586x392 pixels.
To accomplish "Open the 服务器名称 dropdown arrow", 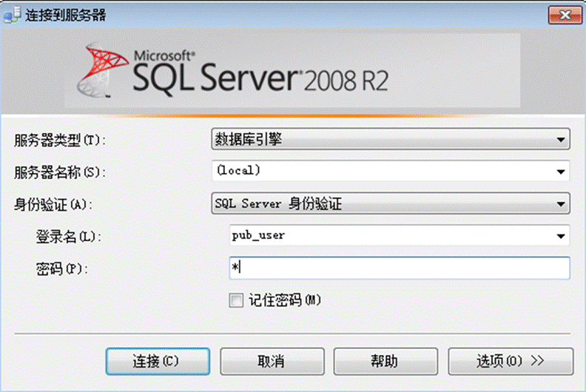I will (561, 172).
